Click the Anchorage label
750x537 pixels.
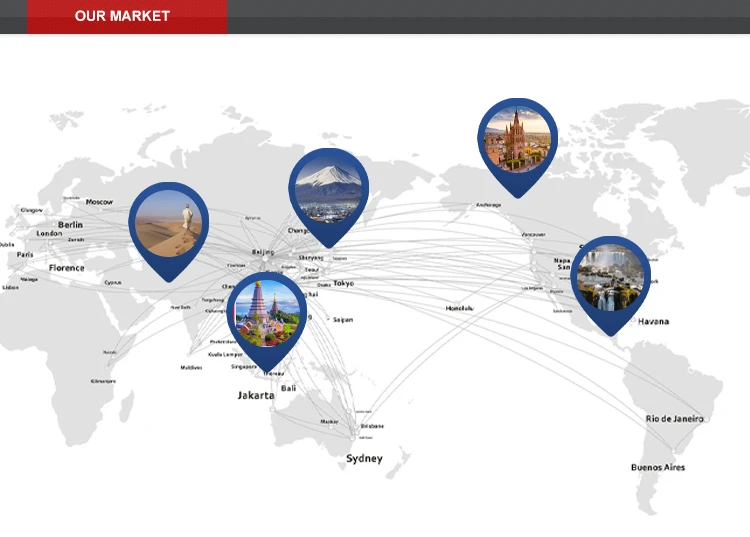488,205
